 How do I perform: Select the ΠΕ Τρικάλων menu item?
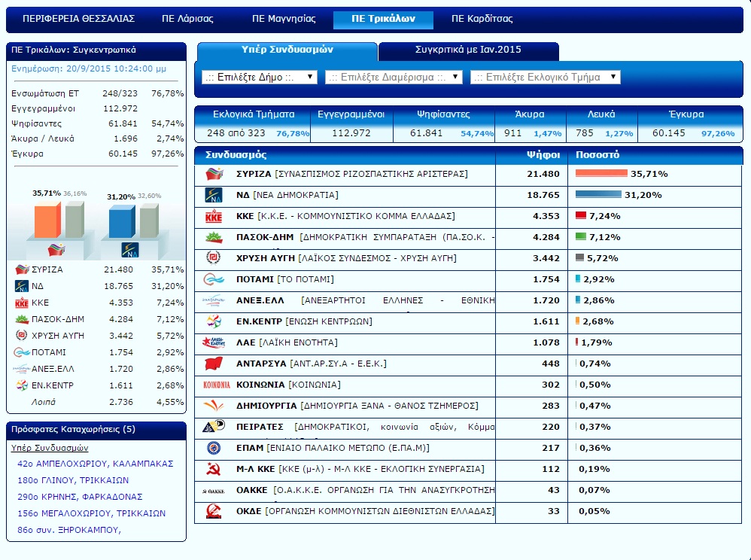(383, 19)
